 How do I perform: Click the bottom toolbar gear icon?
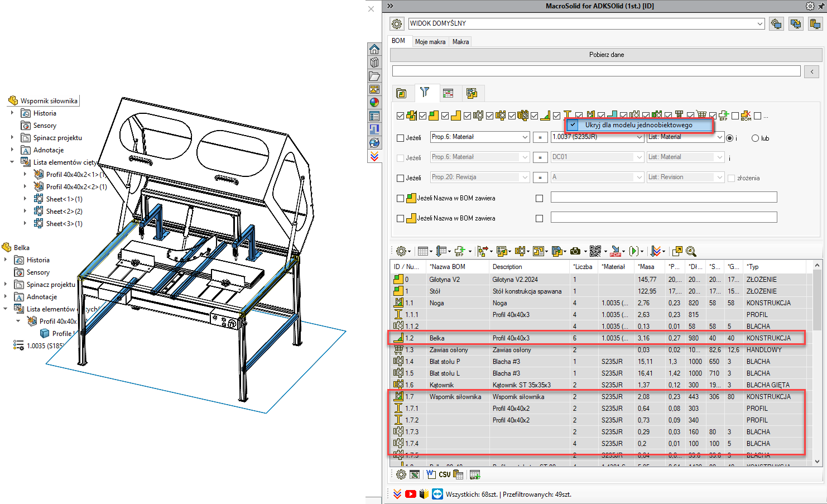(x=401, y=474)
